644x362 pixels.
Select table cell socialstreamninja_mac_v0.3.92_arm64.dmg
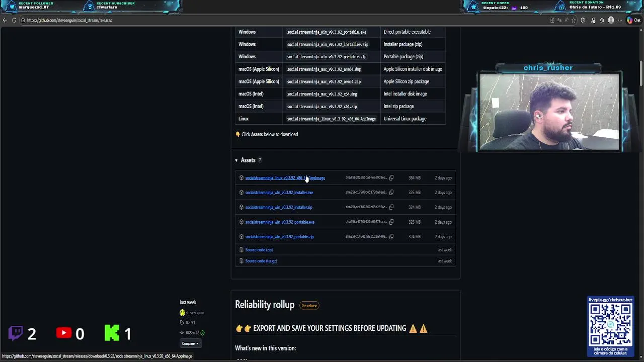tap(324, 69)
